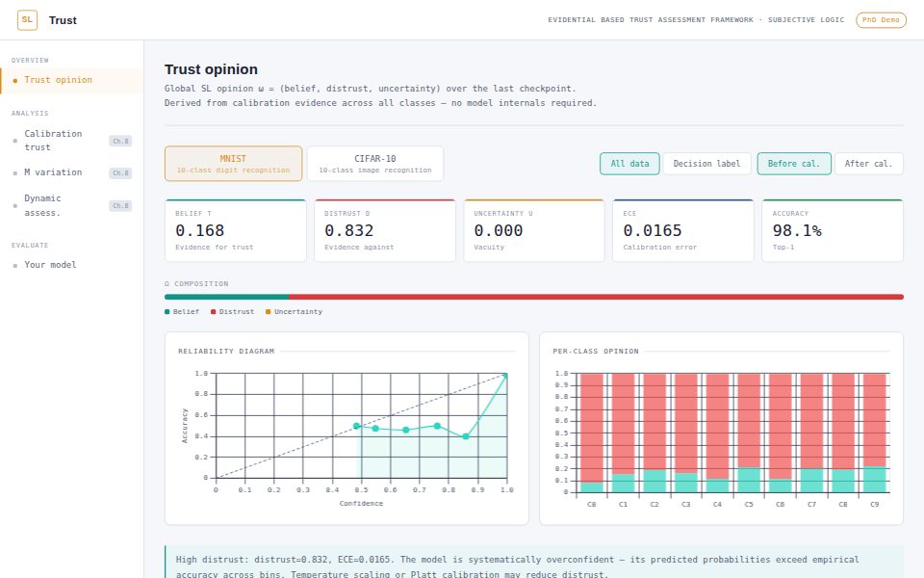Click the C2 per-class opinion bar
The width and height of the screenshot is (924, 578).
(x=654, y=433)
